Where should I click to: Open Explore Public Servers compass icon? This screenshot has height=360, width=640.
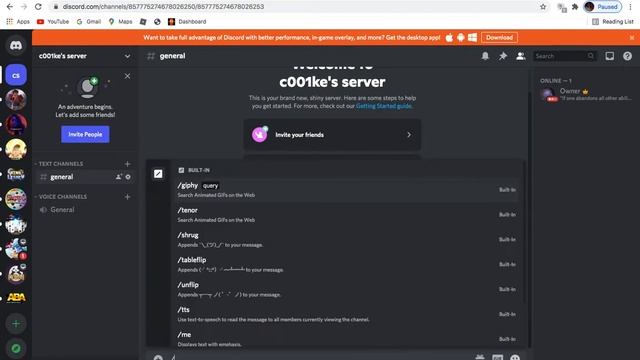pyautogui.click(x=16, y=349)
